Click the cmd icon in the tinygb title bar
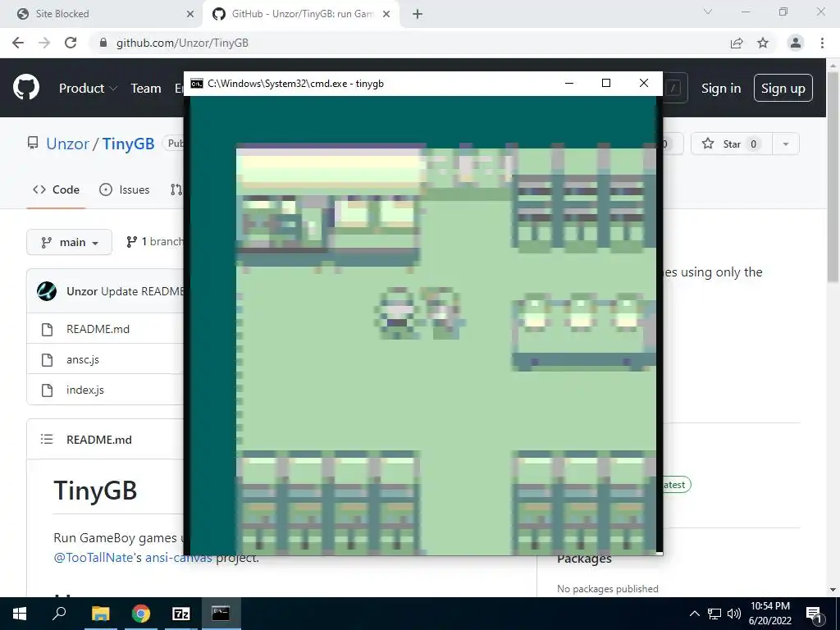This screenshot has width=840, height=630. 197,83
